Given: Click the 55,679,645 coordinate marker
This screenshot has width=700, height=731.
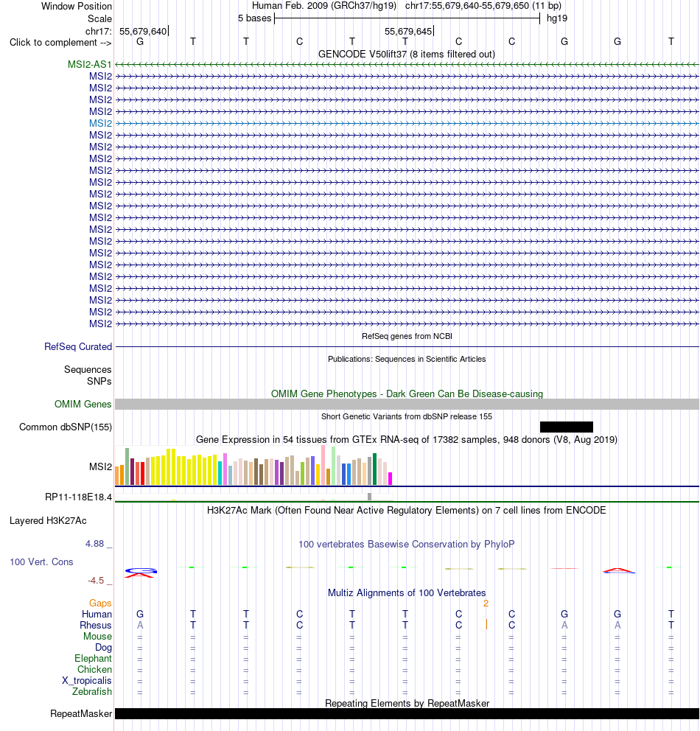Looking at the screenshot, I should pos(408,31).
